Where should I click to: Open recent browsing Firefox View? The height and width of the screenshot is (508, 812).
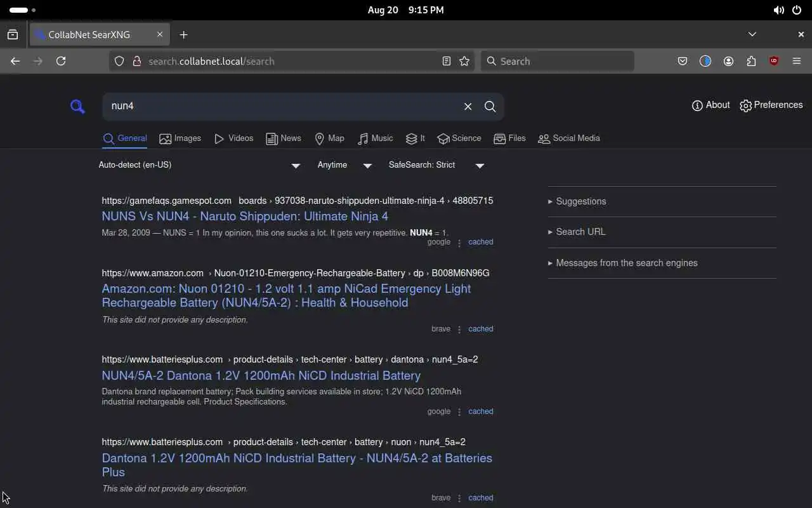(13, 35)
